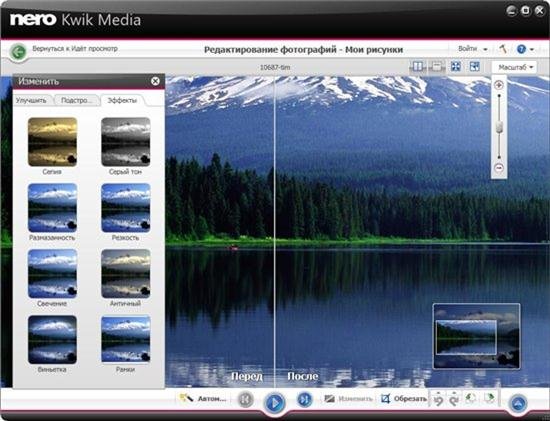Rotate the photo counterclockwise

coord(471,398)
